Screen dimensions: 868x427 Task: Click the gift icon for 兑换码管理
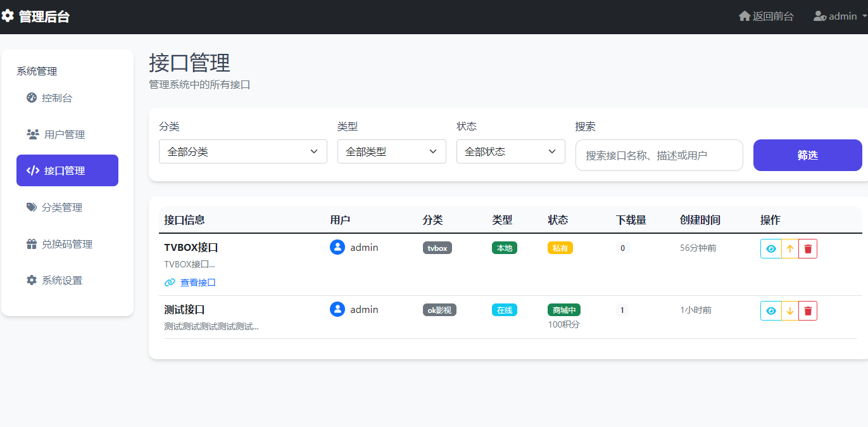(x=32, y=243)
